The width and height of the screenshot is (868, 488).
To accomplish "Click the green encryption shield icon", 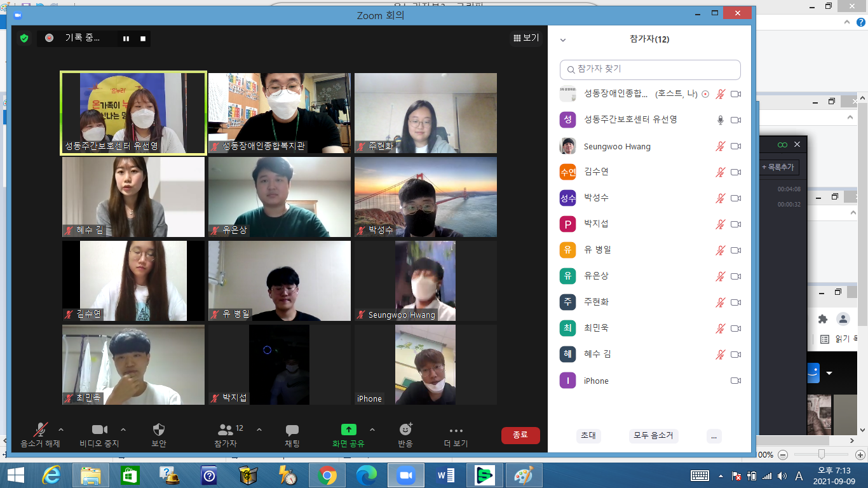I will tap(24, 38).
